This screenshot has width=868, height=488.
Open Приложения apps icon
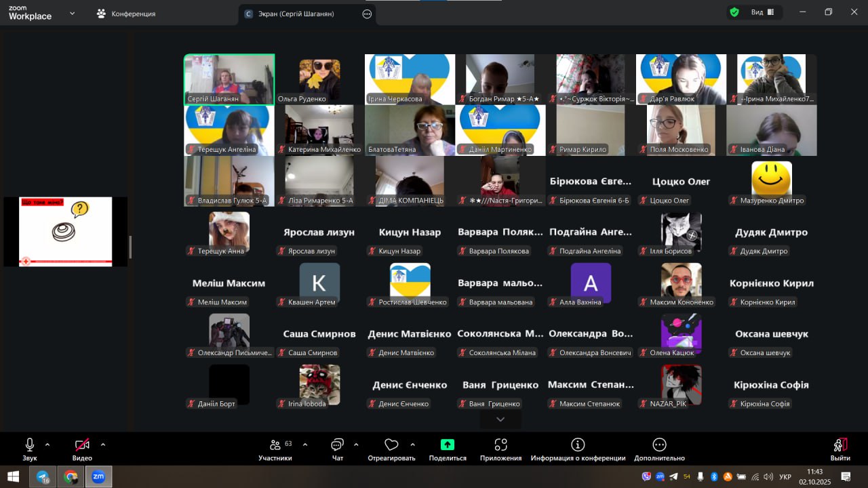click(x=500, y=445)
